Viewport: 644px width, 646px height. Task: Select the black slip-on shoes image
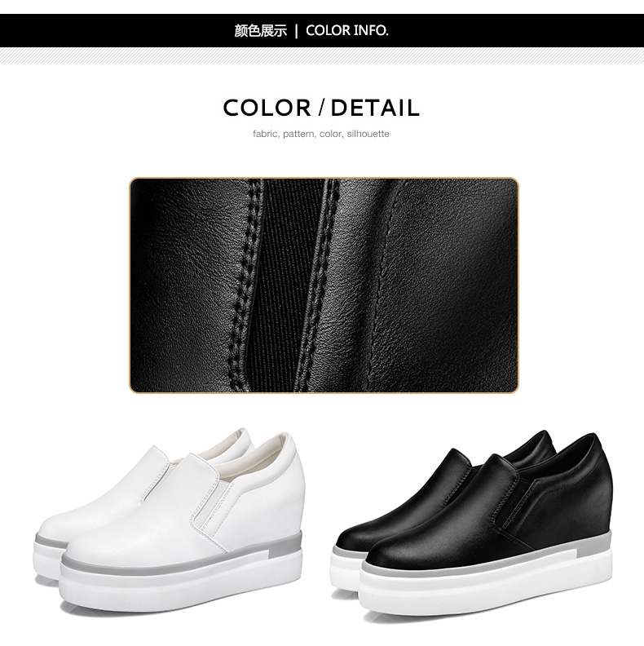click(471, 521)
